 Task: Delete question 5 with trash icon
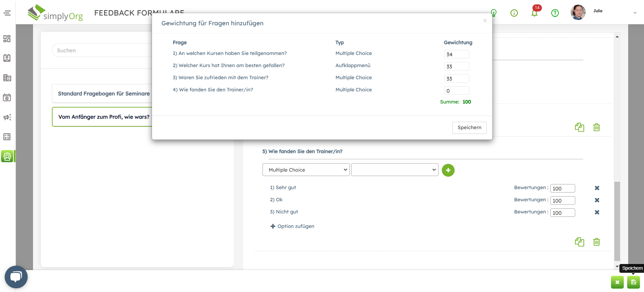click(596, 242)
